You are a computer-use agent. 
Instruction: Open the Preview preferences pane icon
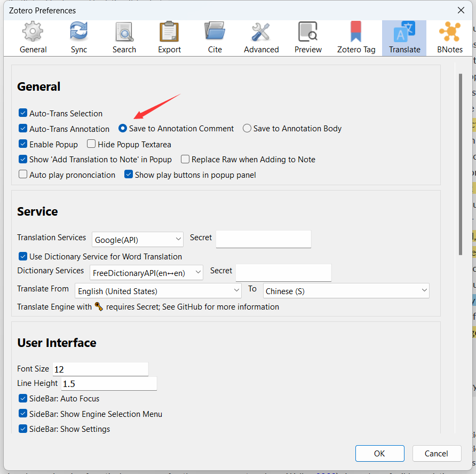(307, 31)
